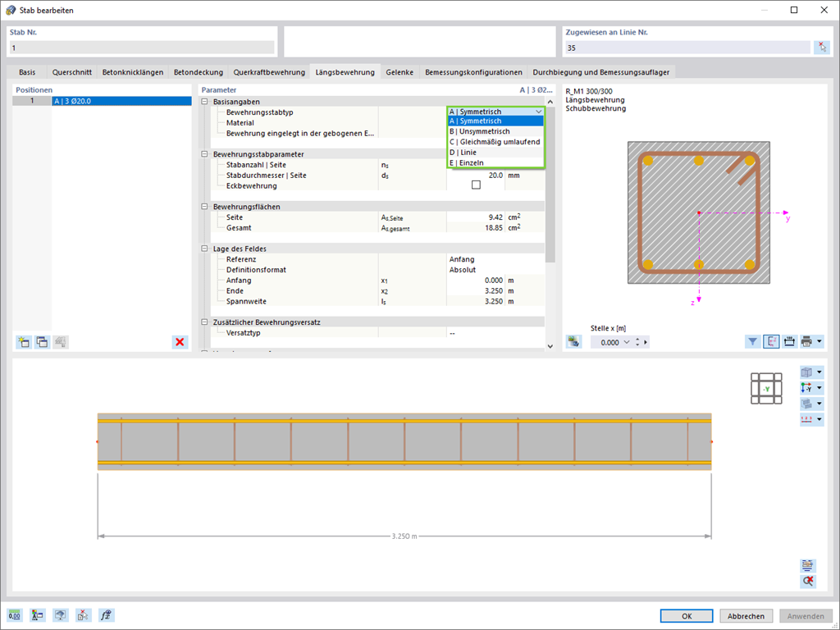840x630 pixels.
Task: Set the view to the -Y direction
Action: [806, 388]
